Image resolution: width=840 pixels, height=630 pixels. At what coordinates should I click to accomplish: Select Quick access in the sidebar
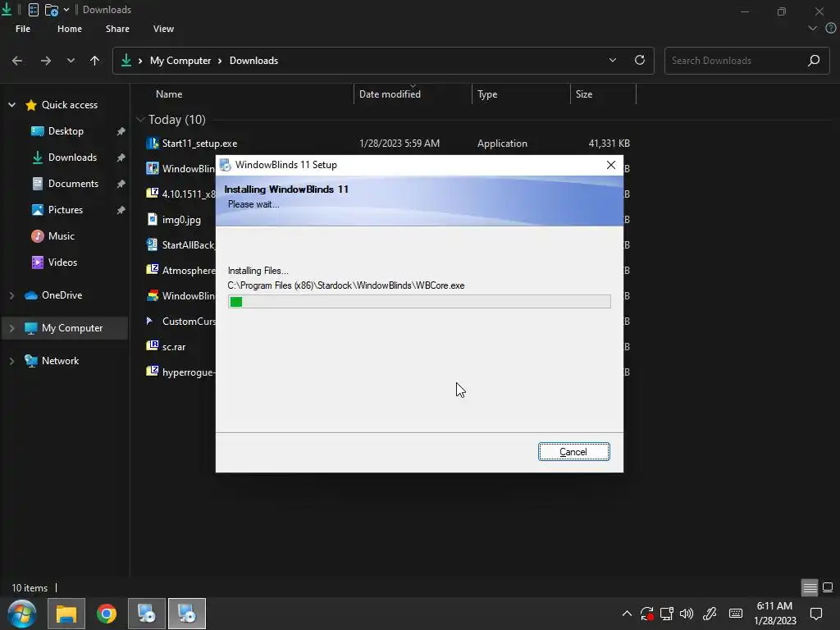point(70,105)
